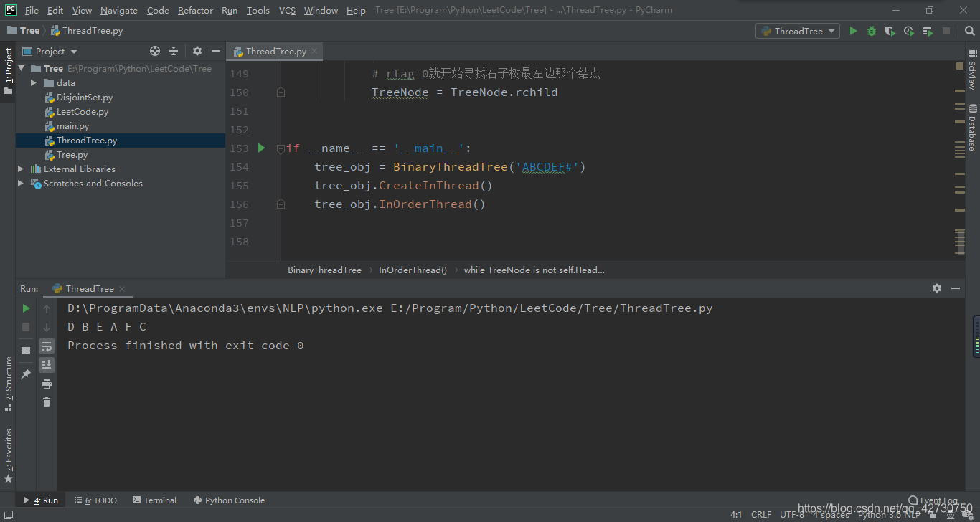Pin the Run tab
This screenshot has width=980, height=522.
click(26, 374)
